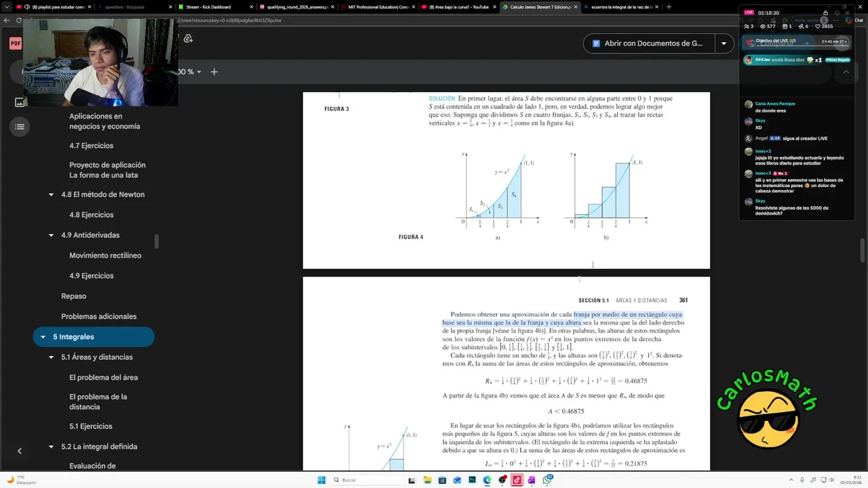The height and width of the screenshot is (488, 868).
Task: Go to El problema del área
Action: click(103, 378)
